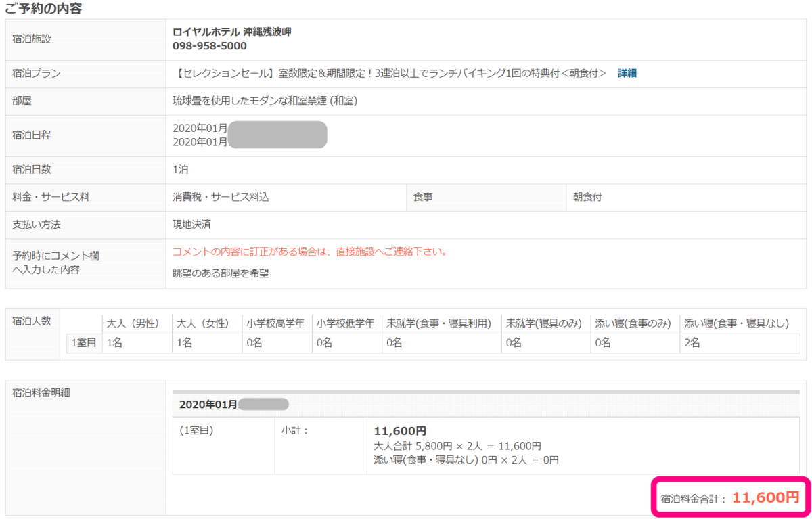Click the 予約時にコメント欄へ入力した内容 label

pyautogui.click(x=55, y=263)
